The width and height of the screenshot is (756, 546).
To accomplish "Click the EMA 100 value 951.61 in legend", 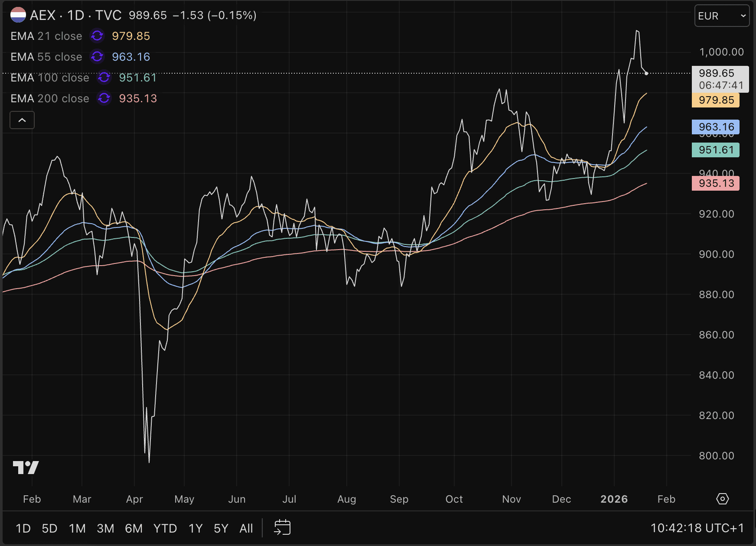I will pyautogui.click(x=138, y=78).
